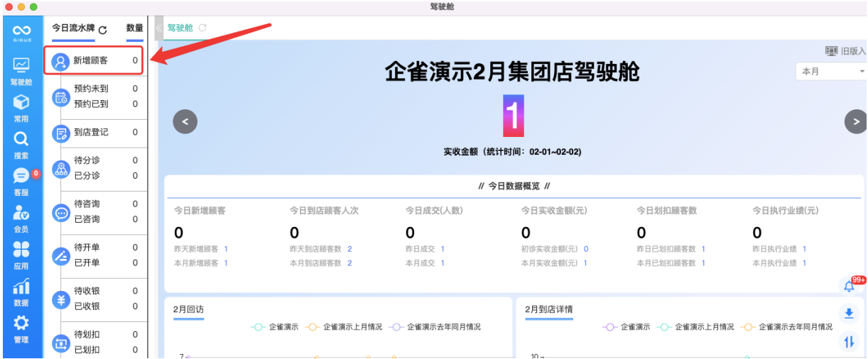Screen dimensions: 868x359
Task: Toggle 企雀演示 legend in 2月回访 chart
Action: pyautogui.click(x=275, y=327)
